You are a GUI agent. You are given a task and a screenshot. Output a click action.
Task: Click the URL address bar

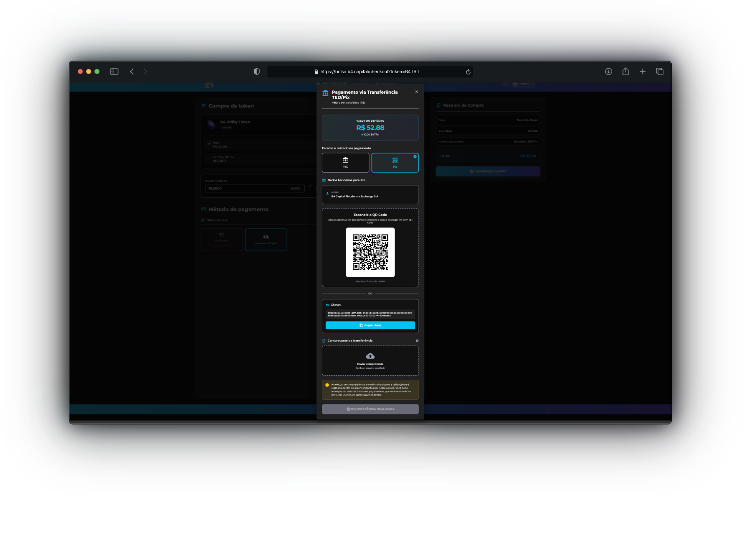coord(370,72)
